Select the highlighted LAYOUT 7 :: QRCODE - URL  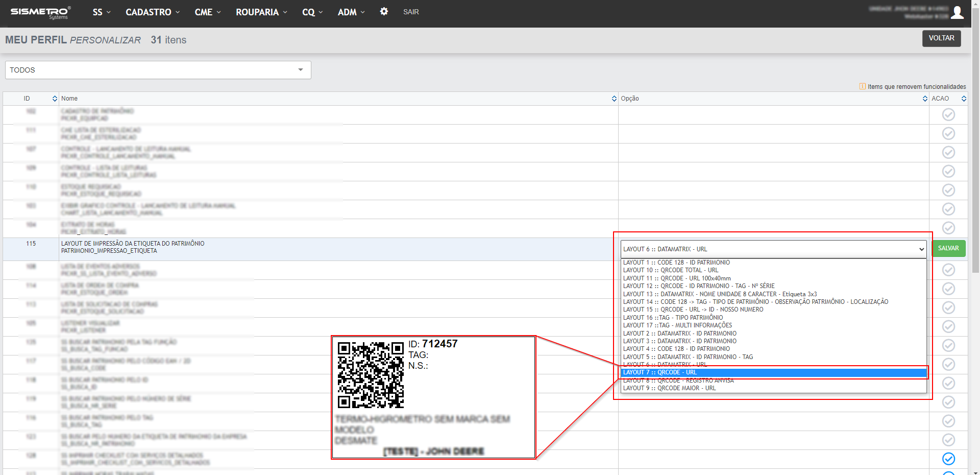click(774, 372)
